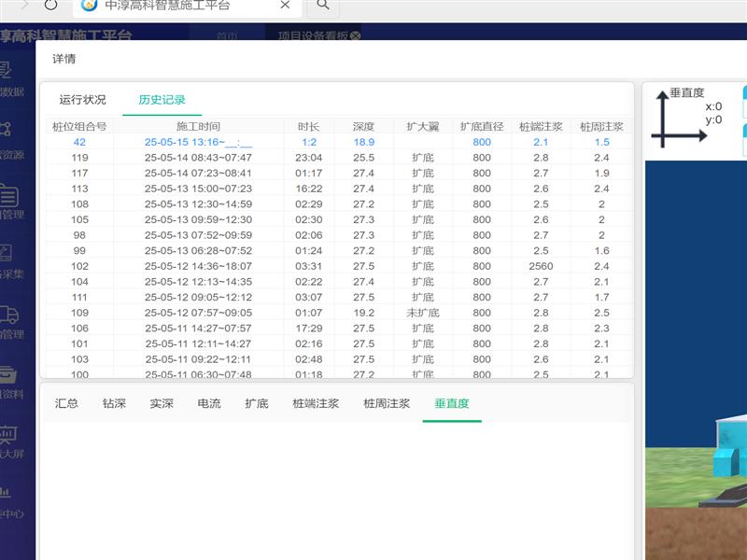Select the 扩底 chart tab
The height and width of the screenshot is (560, 747).
click(x=257, y=404)
